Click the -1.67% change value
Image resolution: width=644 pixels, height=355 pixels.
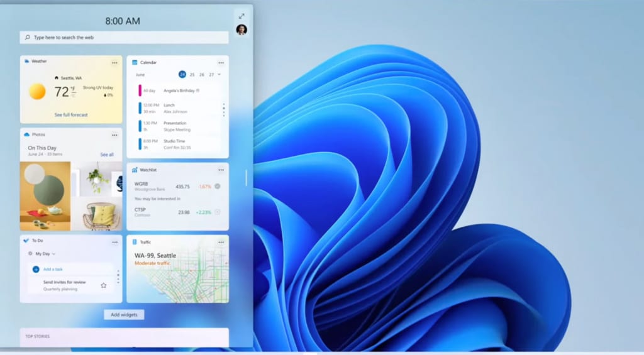click(205, 187)
